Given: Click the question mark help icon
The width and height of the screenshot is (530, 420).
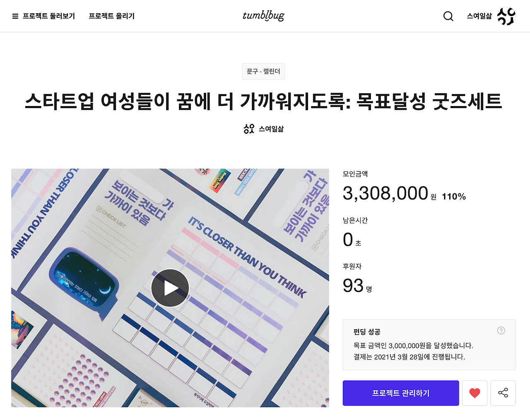Looking at the screenshot, I should (501, 331).
